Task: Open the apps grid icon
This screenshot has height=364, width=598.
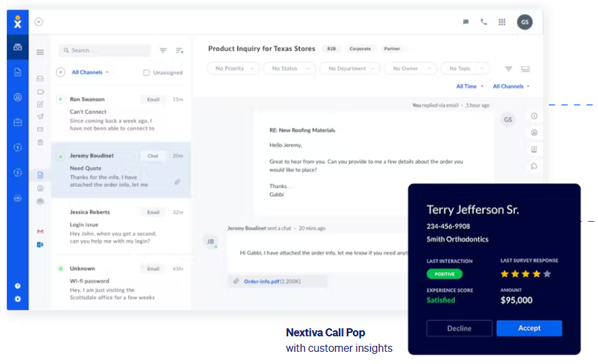Action: click(502, 22)
